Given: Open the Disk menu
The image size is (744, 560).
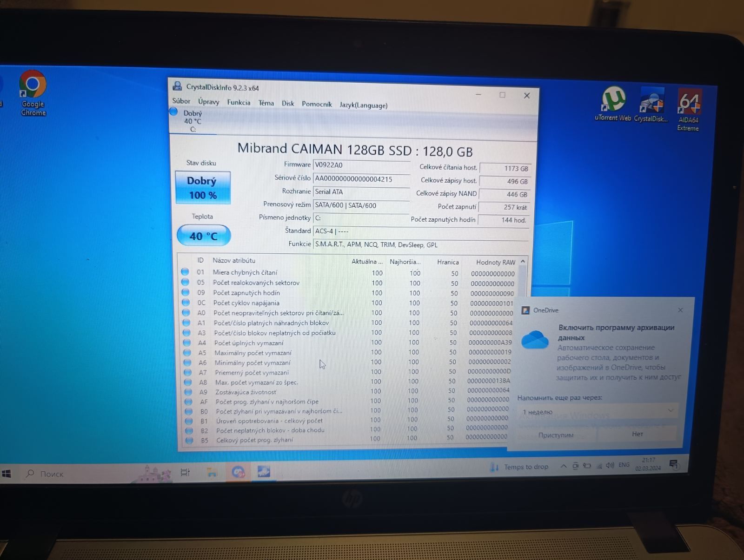Looking at the screenshot, I should point(288,103).
